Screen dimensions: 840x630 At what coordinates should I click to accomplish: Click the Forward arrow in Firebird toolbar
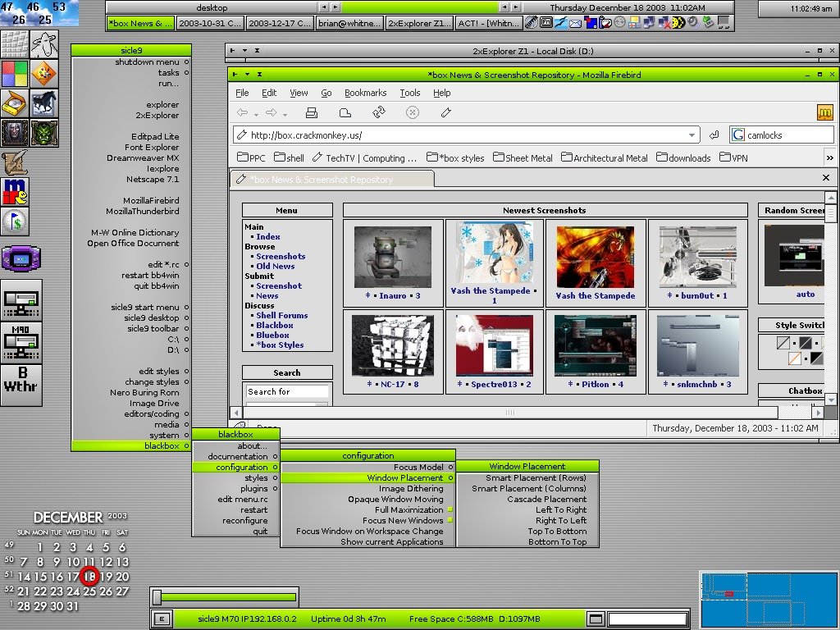point(271,112)
